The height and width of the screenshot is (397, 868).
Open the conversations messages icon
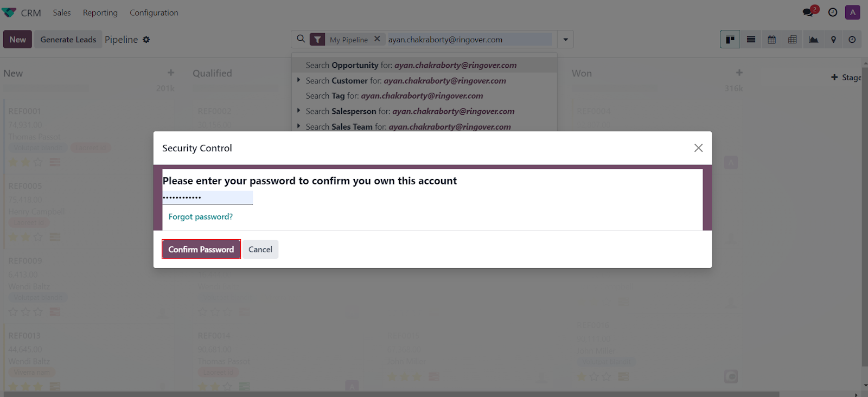pyautogui.click(x=808, y=12)
